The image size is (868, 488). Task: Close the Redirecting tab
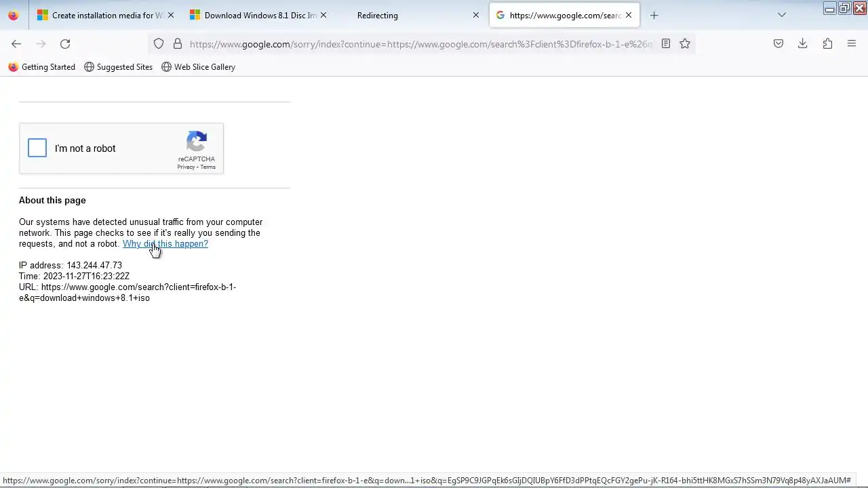[476, 15]
